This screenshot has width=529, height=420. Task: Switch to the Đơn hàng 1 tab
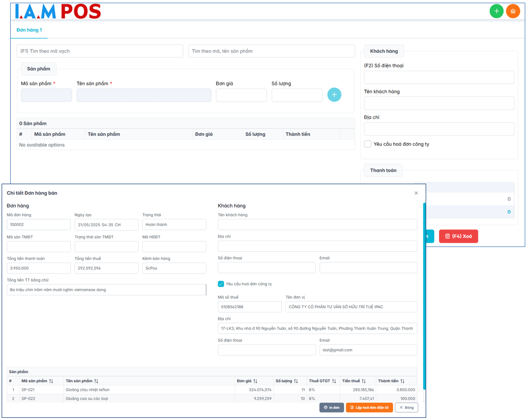coord(29,30)
